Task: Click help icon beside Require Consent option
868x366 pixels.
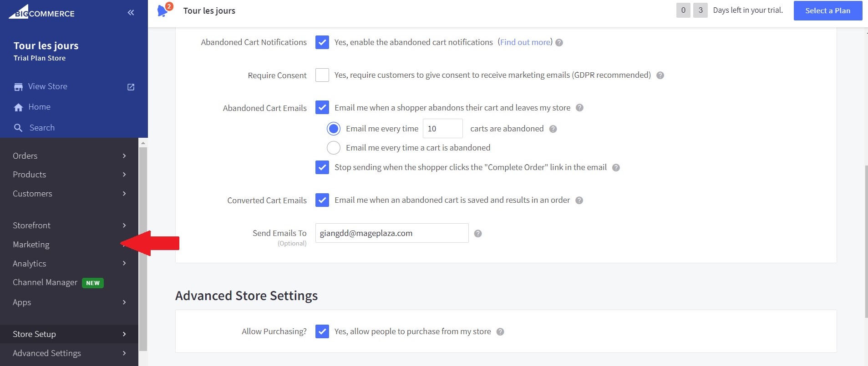Action: (x=660, y=75)
